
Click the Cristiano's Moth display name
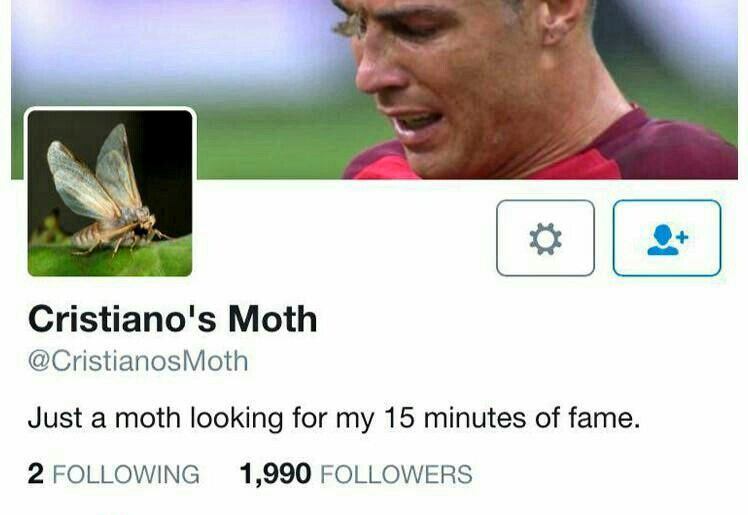(x=173, y=319)
